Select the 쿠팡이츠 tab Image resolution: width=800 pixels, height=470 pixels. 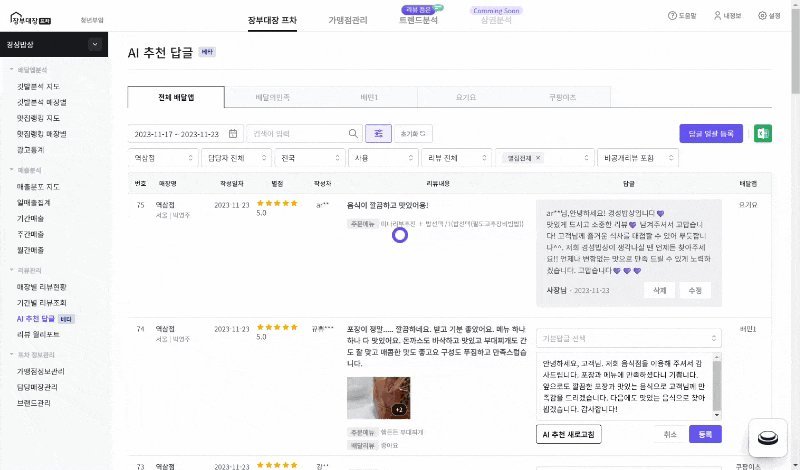[562, 97]
